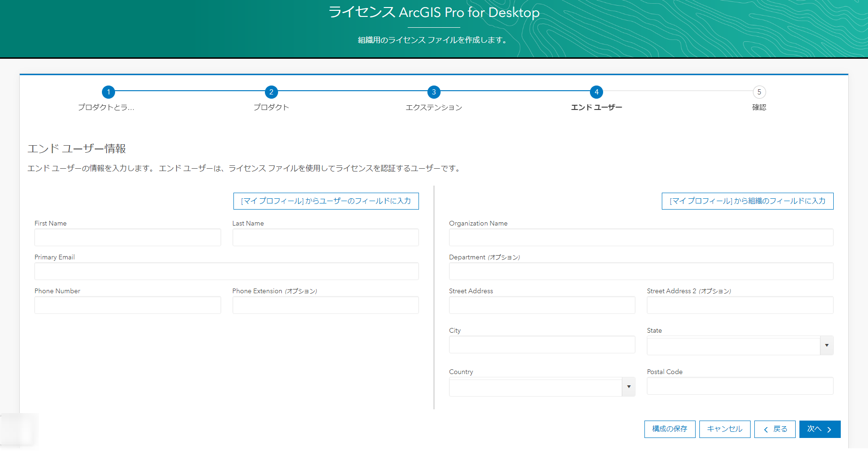Focus the Organization Name field
Screen dimensions: 868x453
click(641, 237)
